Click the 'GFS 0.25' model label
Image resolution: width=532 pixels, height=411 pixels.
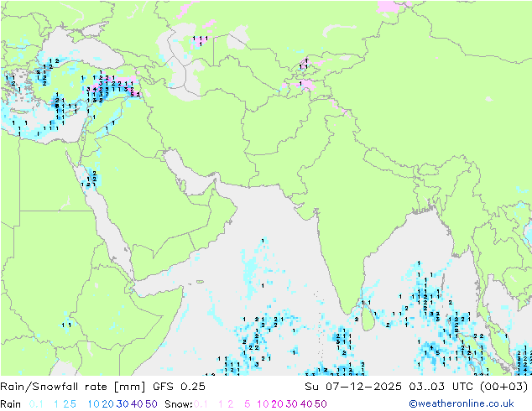pos(179,386)
